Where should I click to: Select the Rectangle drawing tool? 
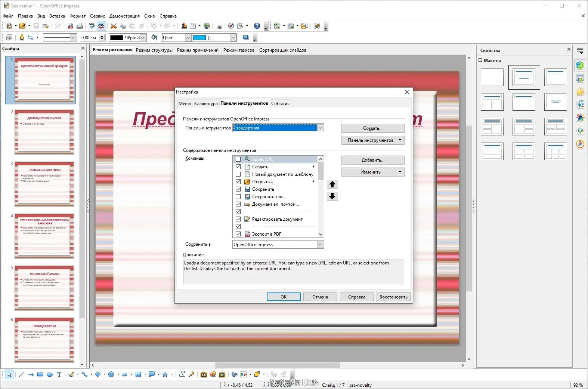40,374
